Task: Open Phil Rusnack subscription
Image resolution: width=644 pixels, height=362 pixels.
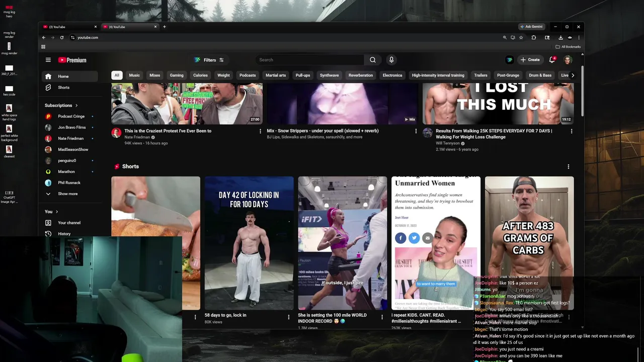Action: coord(69,183)
